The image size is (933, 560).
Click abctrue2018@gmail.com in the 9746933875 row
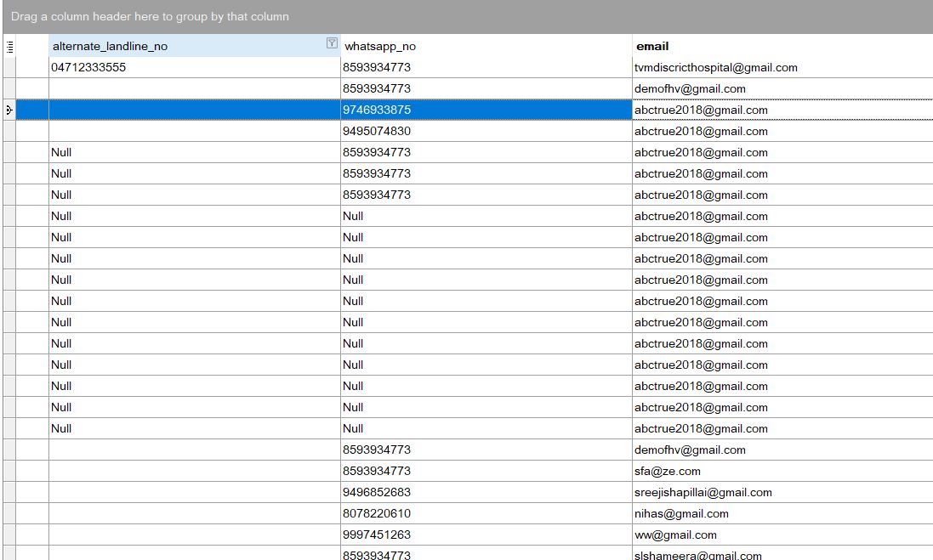tap(782, 110)
